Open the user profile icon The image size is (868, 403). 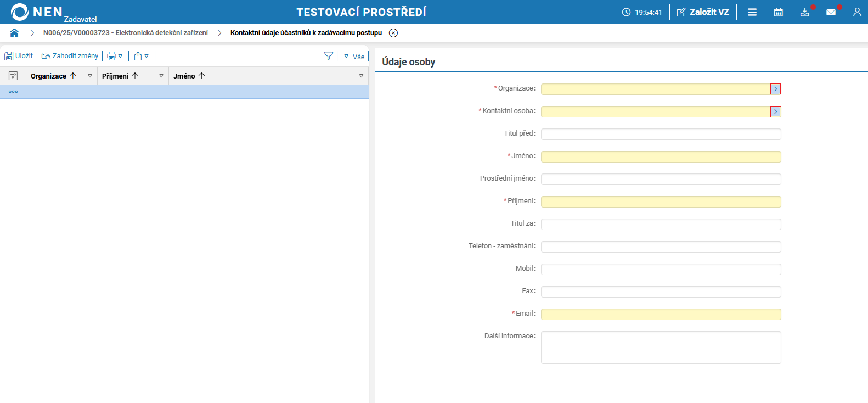pyautogui.click(x=856, y=12)
